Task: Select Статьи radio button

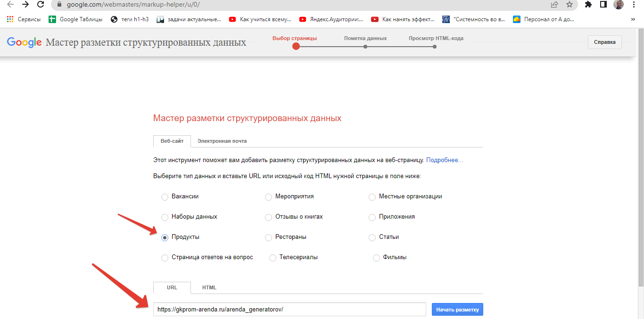Action: [x=372, y=237]
